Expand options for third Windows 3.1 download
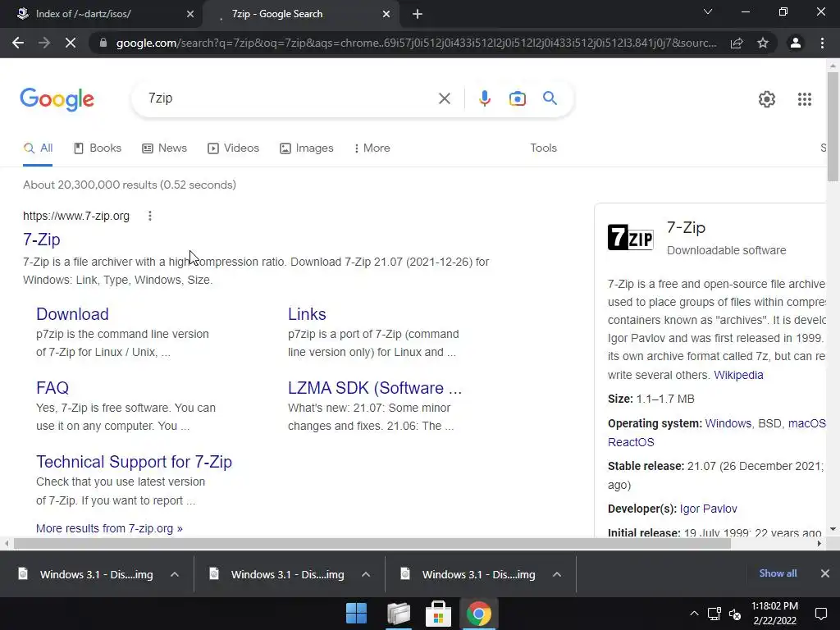This screenshot has height=630, width=840. pos(557,574)
